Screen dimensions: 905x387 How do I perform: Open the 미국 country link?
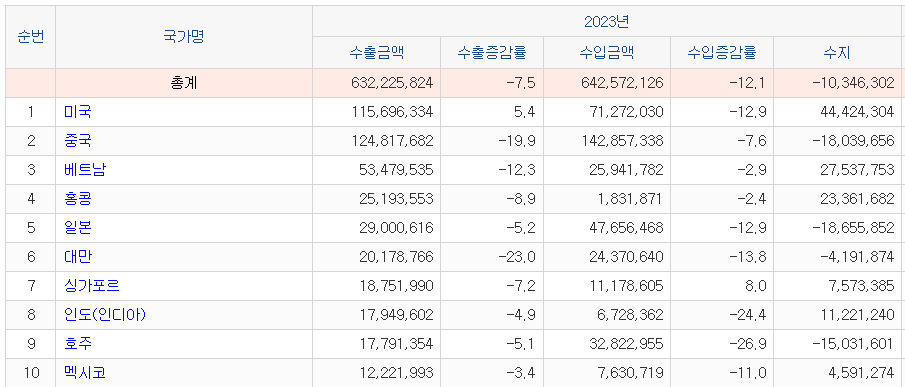click(77, 112)
